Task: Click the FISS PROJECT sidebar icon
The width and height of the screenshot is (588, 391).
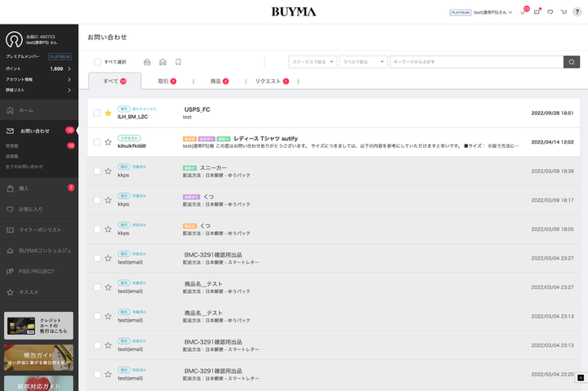Action: click(x=10, y=271)
